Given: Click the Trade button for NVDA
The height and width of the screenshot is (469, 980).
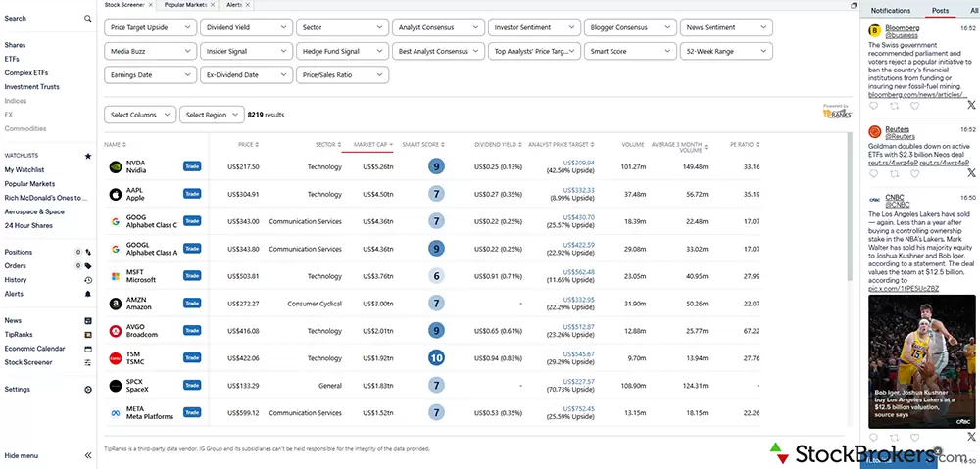Looking at the screenshot, I should click(192, 166).
